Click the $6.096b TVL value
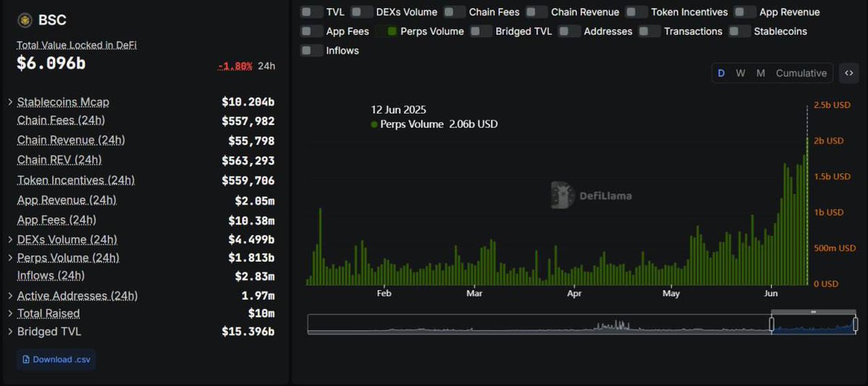868x386 pixels. click(x=51, y=63)
